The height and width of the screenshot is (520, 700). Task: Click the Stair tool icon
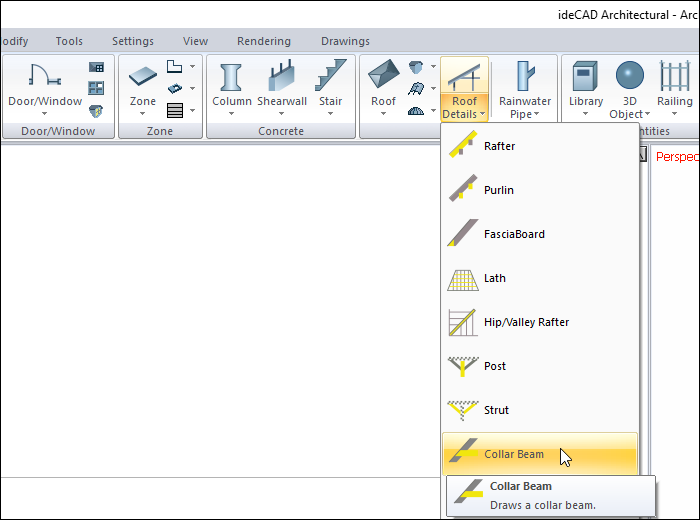tap(330, 78)
